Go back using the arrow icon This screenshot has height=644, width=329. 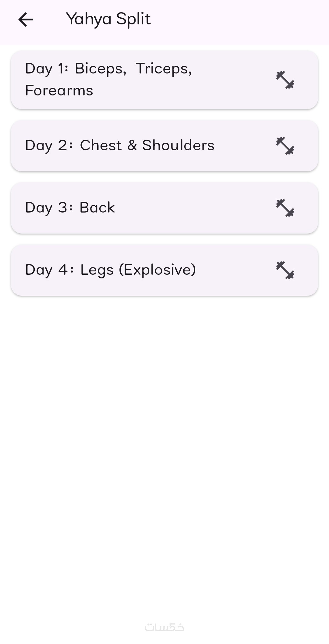[26, 20]
